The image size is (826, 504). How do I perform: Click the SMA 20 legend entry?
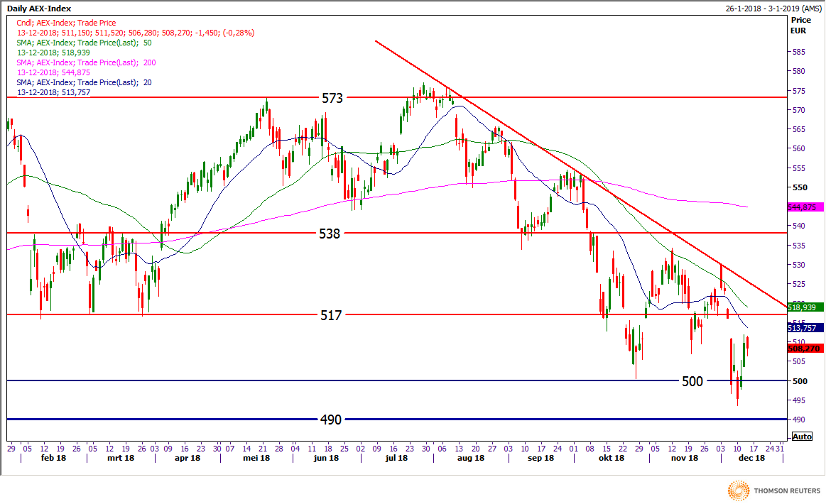[x=84, y=82]
